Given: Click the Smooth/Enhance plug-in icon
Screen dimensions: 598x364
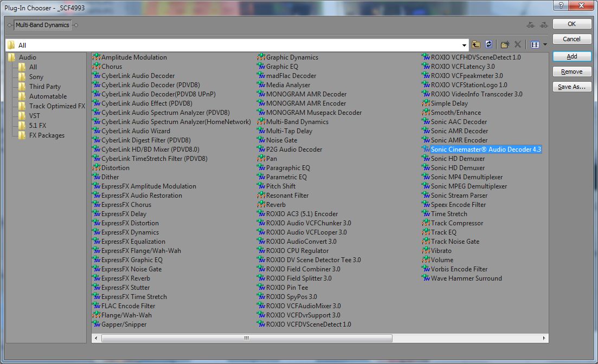Looking at the screenshot, I should coord(426,113).
